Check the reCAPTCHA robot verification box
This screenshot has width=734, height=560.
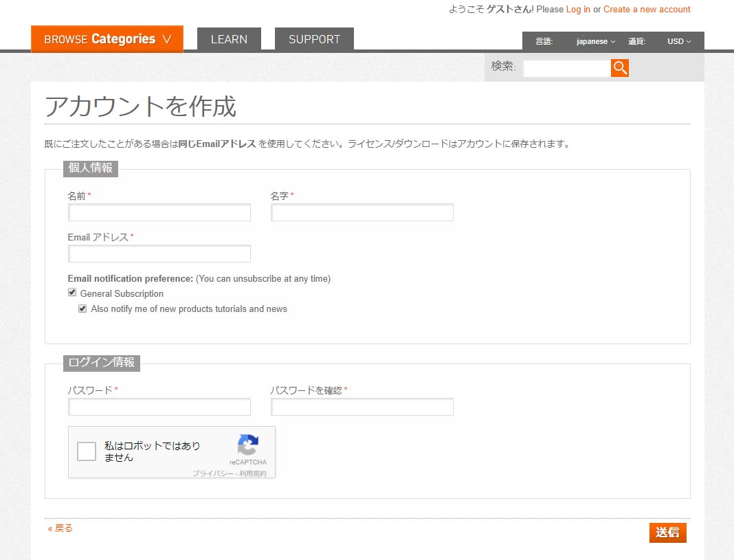[x=87, y=451]
